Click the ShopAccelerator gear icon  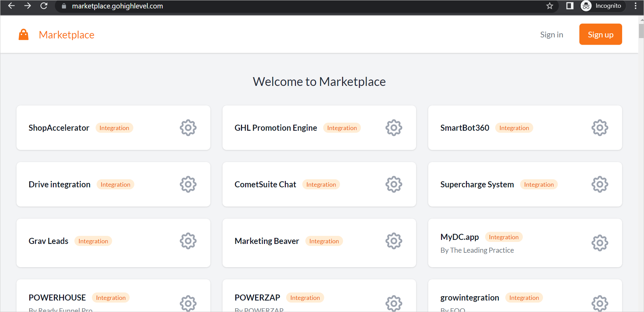click(x=188, y=128)
